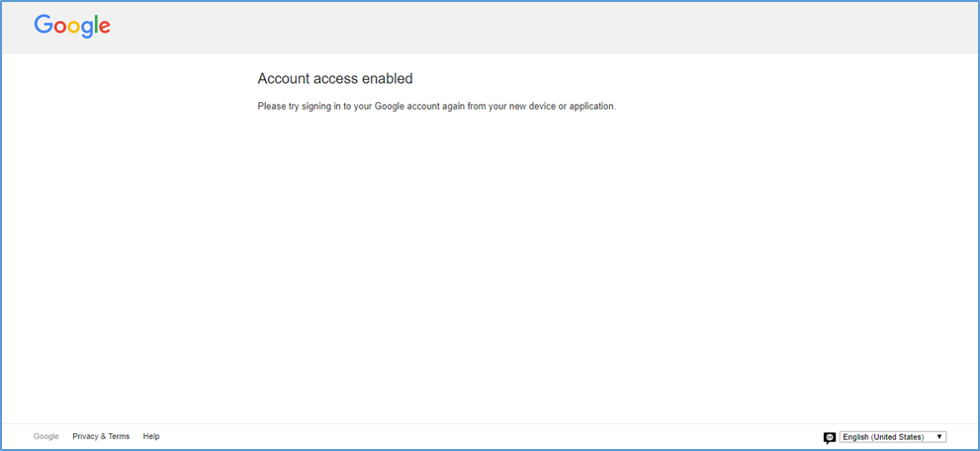This screenshot has width=980, height=451.
Task: Click the red letter e ending the logo
Action: click(104, 29)
